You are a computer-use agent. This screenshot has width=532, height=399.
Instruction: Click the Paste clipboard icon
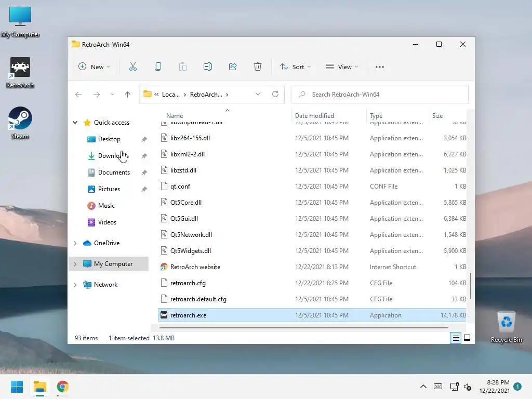(182, 67)
